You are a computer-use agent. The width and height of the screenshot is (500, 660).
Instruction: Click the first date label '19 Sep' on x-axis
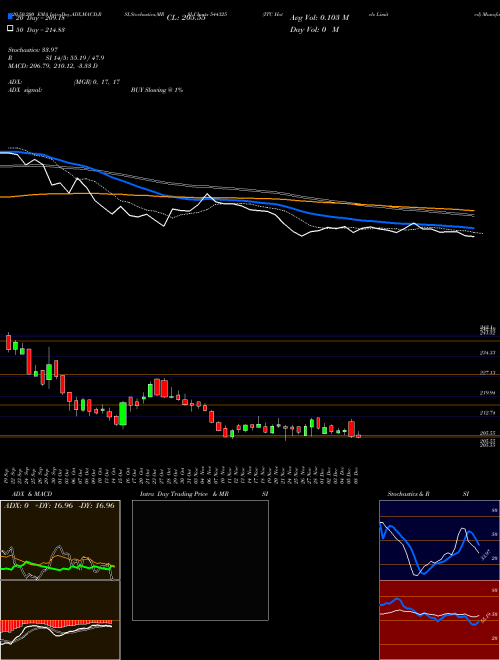coord(8,475)
